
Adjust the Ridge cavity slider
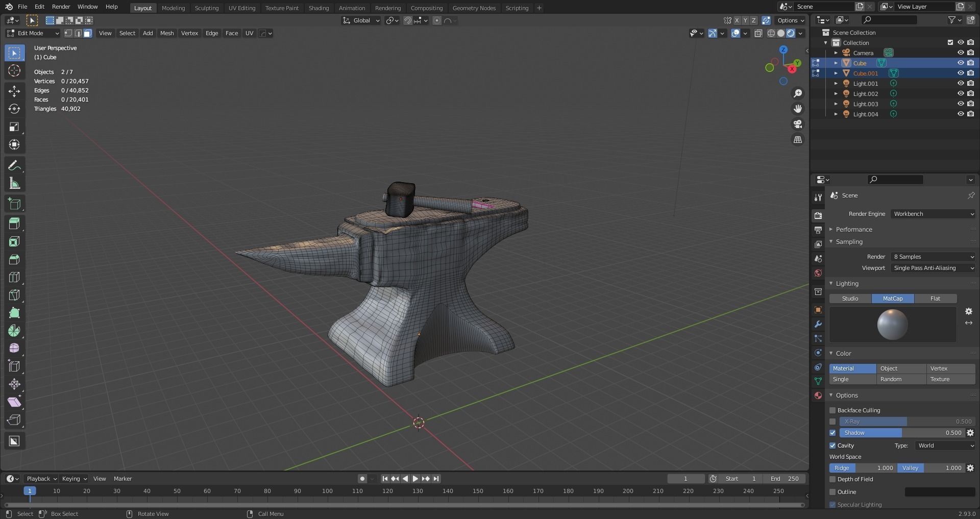tap(862, 468)
